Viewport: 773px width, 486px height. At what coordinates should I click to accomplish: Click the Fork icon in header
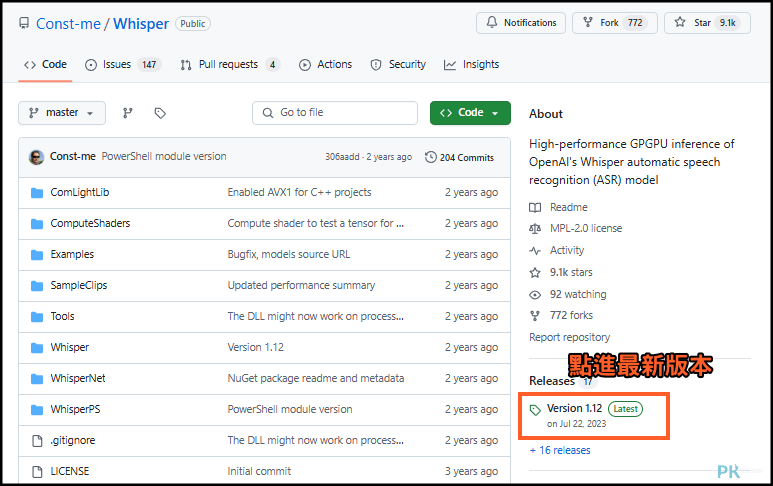click(x=588, y=22)
